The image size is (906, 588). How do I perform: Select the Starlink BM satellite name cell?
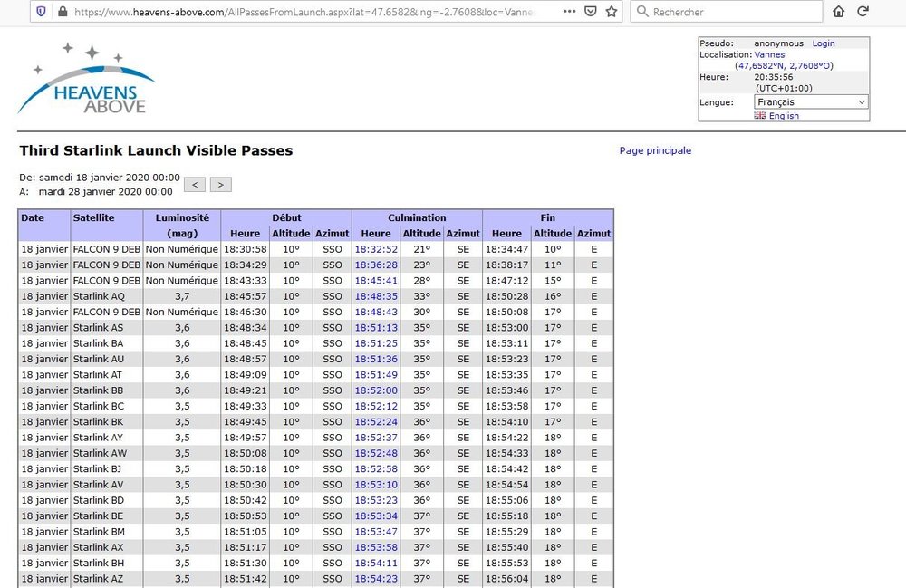106,532
